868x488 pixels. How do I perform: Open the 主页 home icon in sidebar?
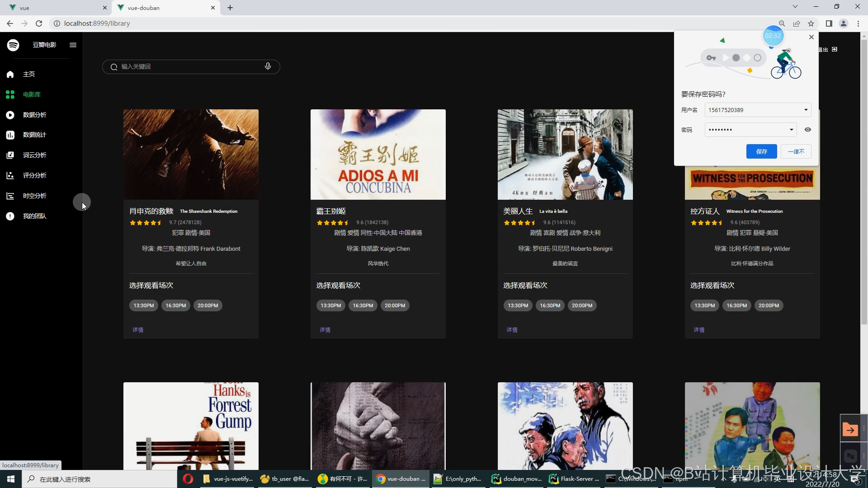coord(10,74)
